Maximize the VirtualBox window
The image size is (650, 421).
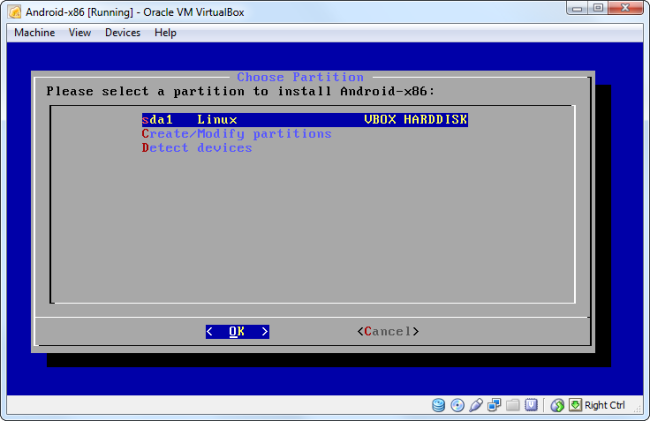tap(598, 8)
